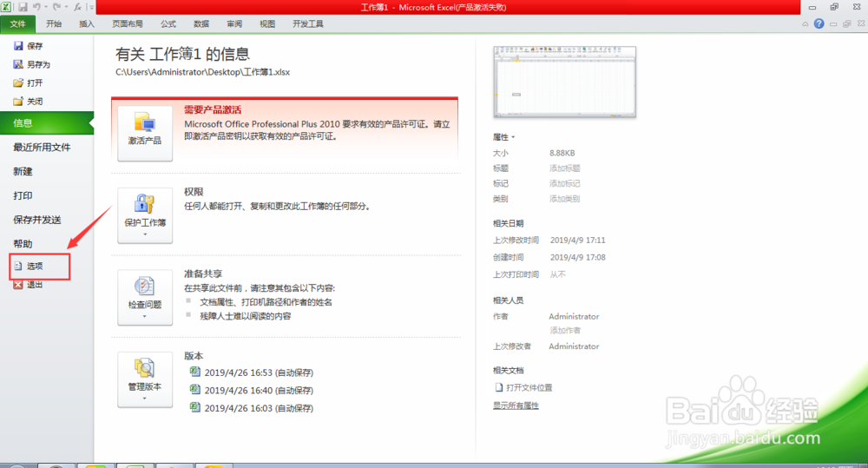
Task: Choose Save As in backstage menu
Action: point(31,64)
